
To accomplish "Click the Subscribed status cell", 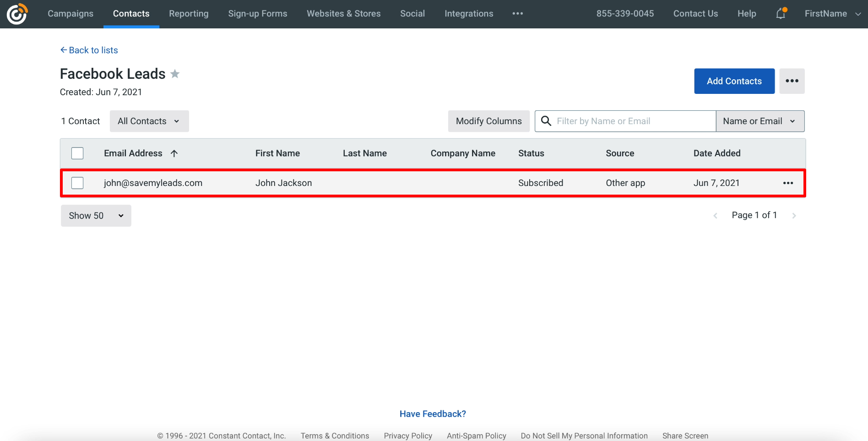I will pos(541,183).
